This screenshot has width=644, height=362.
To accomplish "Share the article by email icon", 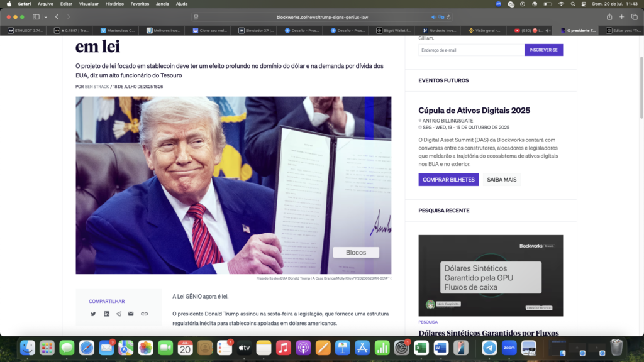I will (x=131, y=314).
